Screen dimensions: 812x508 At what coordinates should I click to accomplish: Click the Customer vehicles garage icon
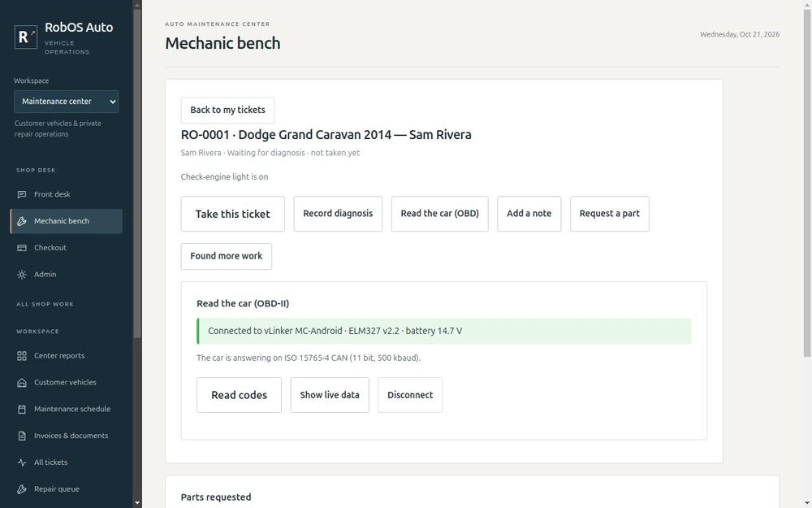(22, 383)
